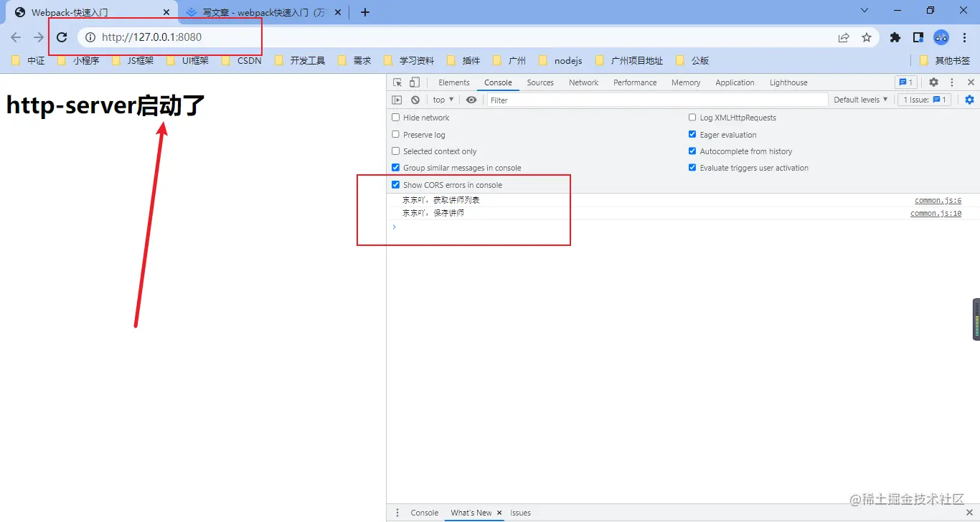Open the Application tab
This screenshot has width=980, height=522.
(735, 82)
